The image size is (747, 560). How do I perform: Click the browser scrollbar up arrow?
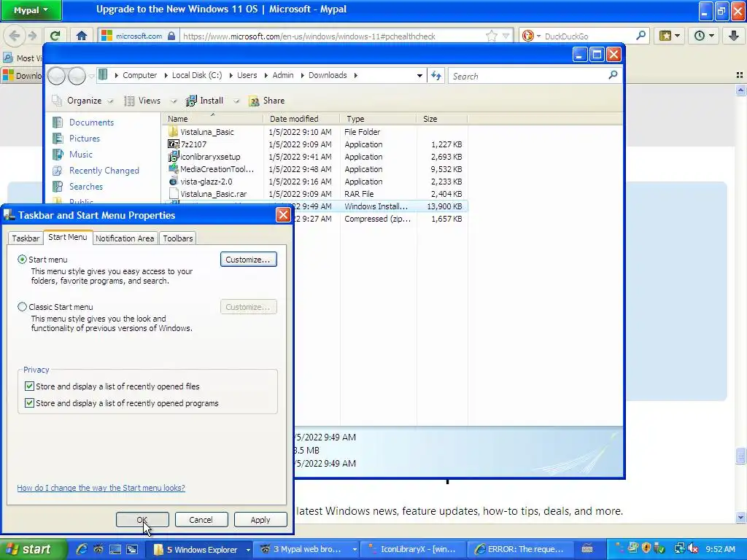(740, 90)
